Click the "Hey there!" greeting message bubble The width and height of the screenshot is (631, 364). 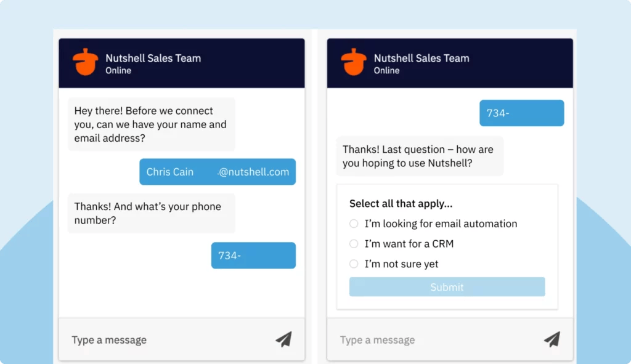pyautogui.click(x=151, y=124)
